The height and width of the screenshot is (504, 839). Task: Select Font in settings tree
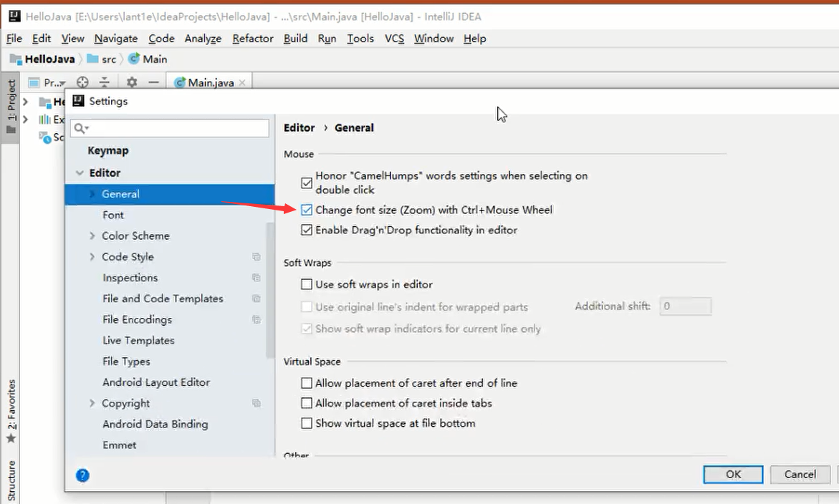[113, 215]
